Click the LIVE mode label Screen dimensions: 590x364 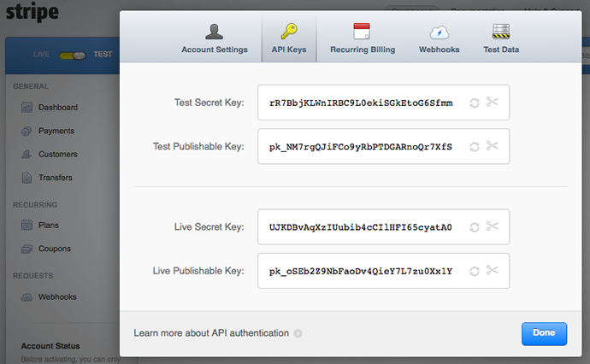(x=41, y=55)
